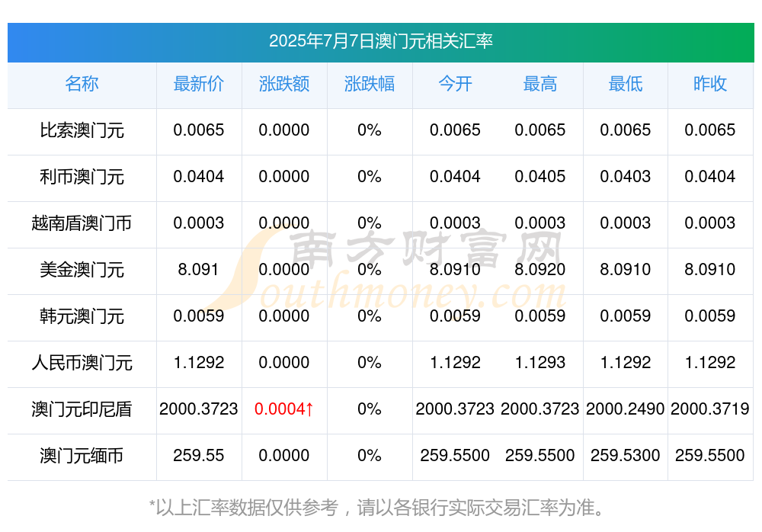The width and height of the screenshot is (762, 532).
Task: Click the low value 2000.2490
Action: coord(626,409)
